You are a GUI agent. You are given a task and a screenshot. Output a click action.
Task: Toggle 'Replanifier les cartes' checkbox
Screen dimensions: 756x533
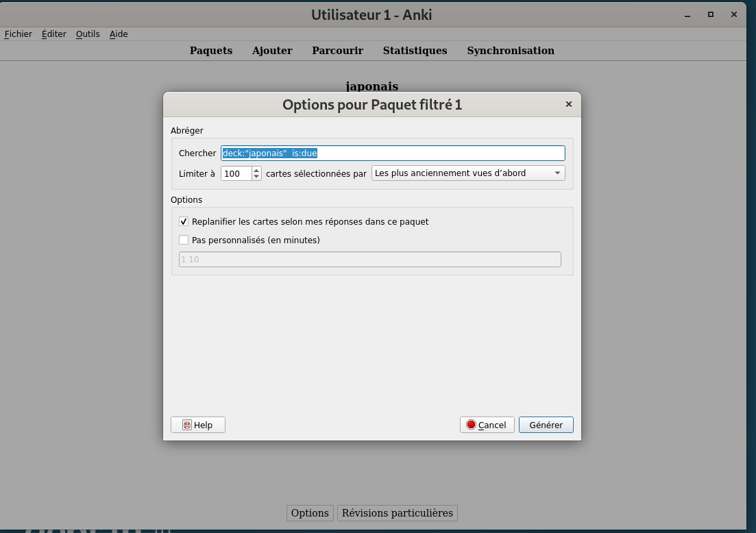coord(184,222)
